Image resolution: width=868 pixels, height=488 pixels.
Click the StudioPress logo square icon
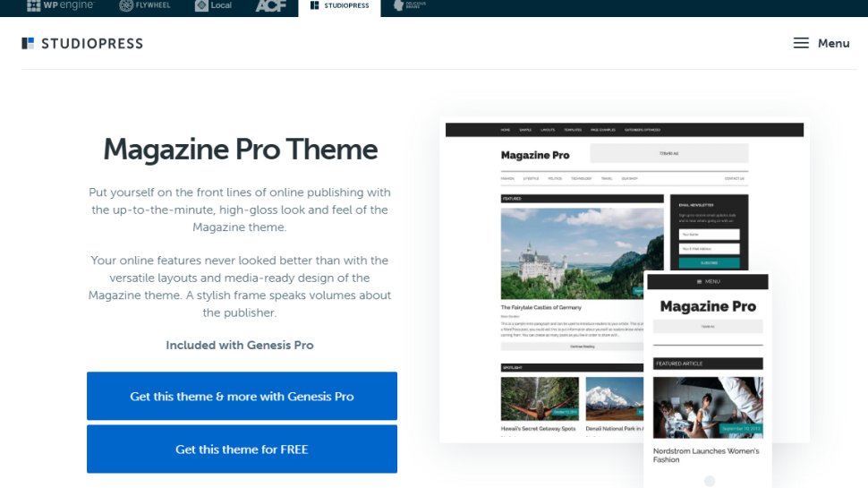[28, 43]
